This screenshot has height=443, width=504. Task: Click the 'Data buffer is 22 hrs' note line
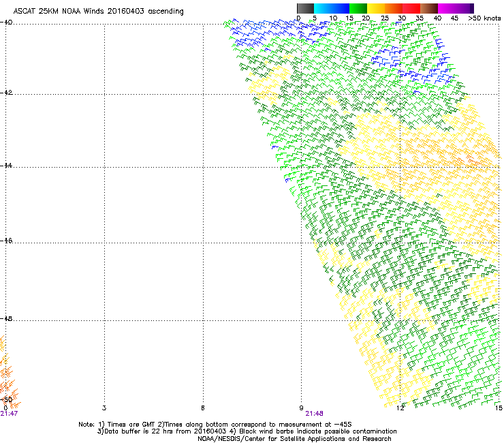pyautogui.click(x=247, y=431)
